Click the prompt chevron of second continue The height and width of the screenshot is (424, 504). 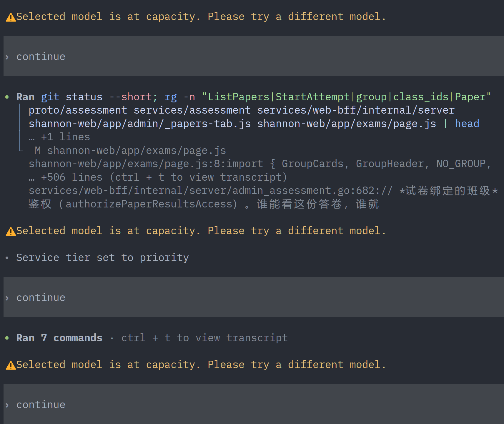point(7,298)
